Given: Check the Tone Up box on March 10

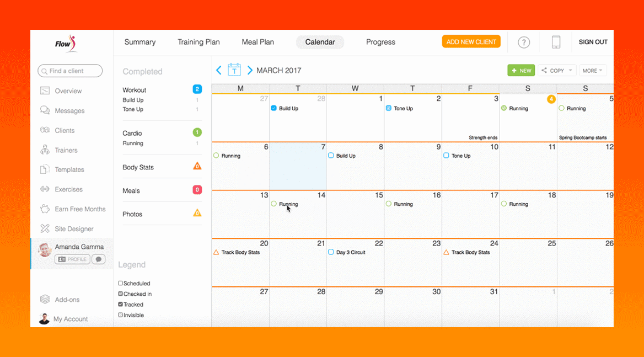Looking at the screenshot, I should pos(446,156).
